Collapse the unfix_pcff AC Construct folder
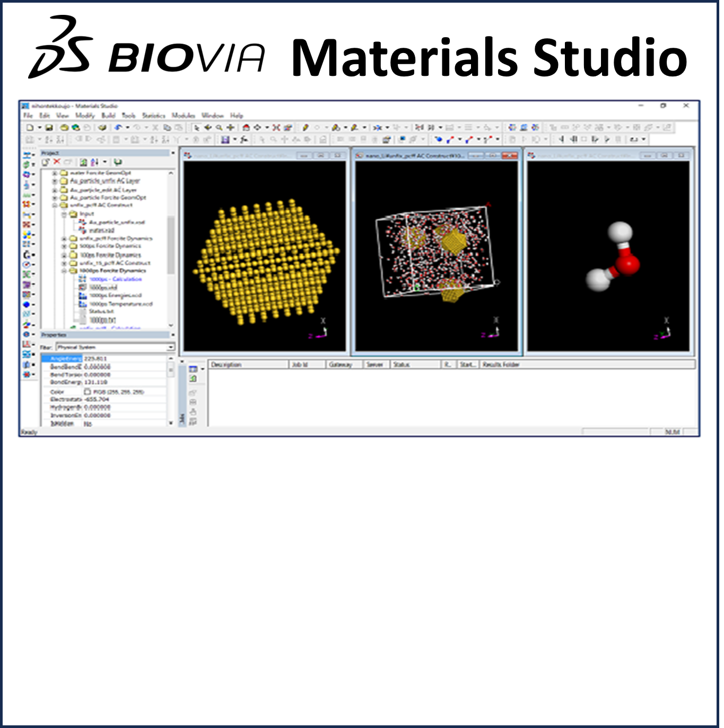Screen dimensions: 724x728 click(x=54, y=205)
